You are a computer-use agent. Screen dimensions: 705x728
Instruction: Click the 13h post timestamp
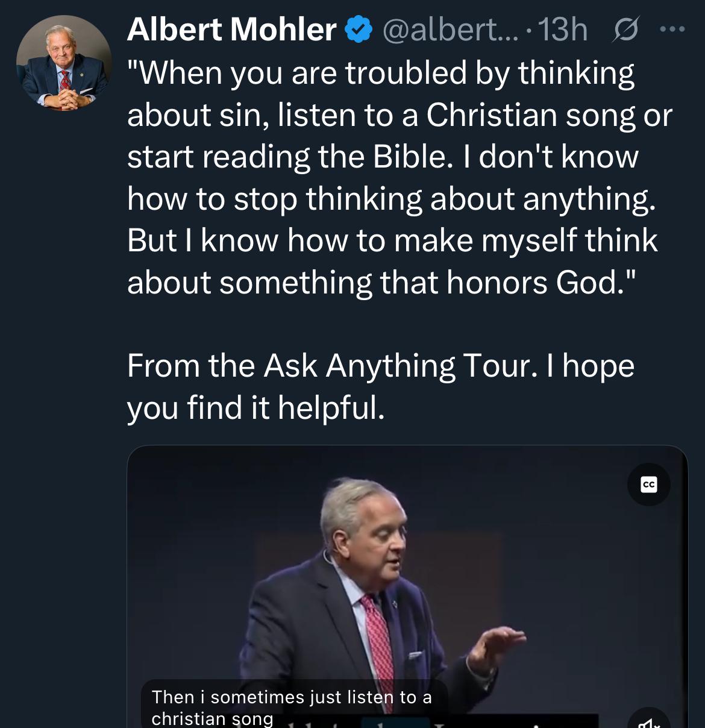[562, 30]
